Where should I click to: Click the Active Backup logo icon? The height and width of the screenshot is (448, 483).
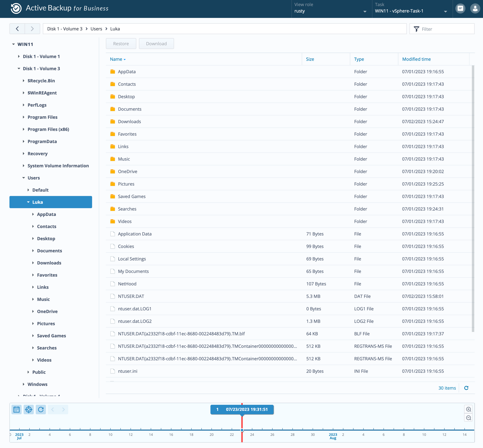(16, 8)
